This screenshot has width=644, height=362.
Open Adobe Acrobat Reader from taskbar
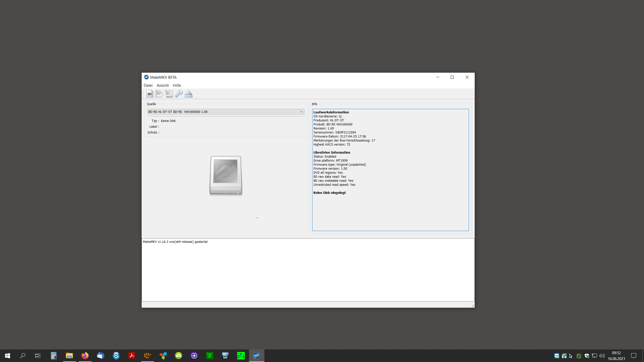132,355
